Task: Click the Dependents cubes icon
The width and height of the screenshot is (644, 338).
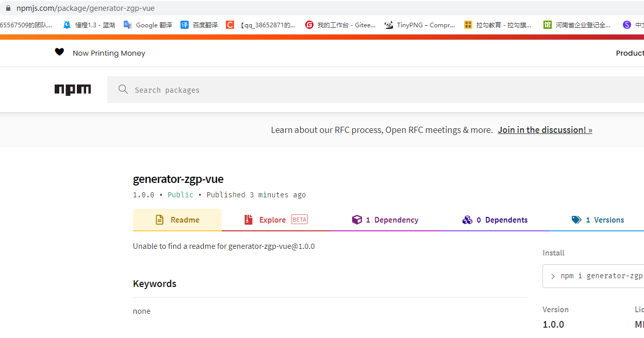Action: (x=467, y=220)
